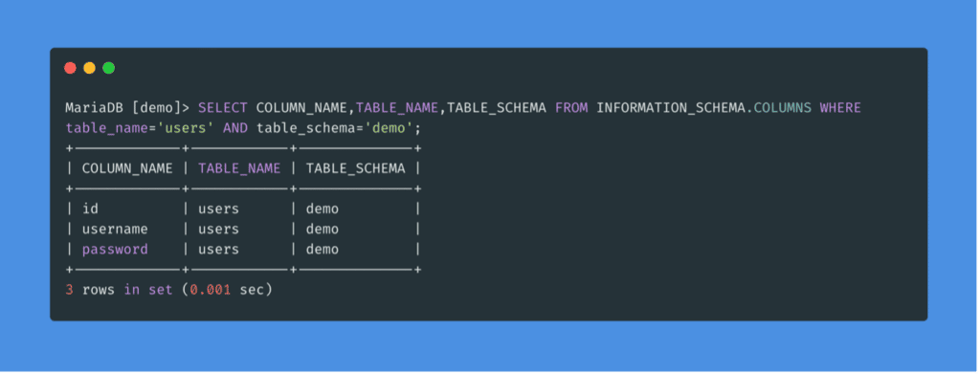Click the WHERE keyword at line end
This screenshot has height=374, width=980.
pyautogui.click(x=840, y=108)
